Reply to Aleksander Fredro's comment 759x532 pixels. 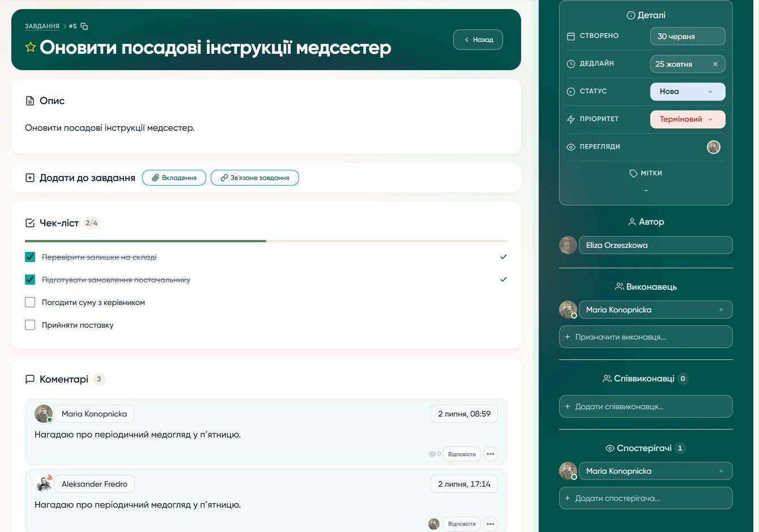(462, 524)
